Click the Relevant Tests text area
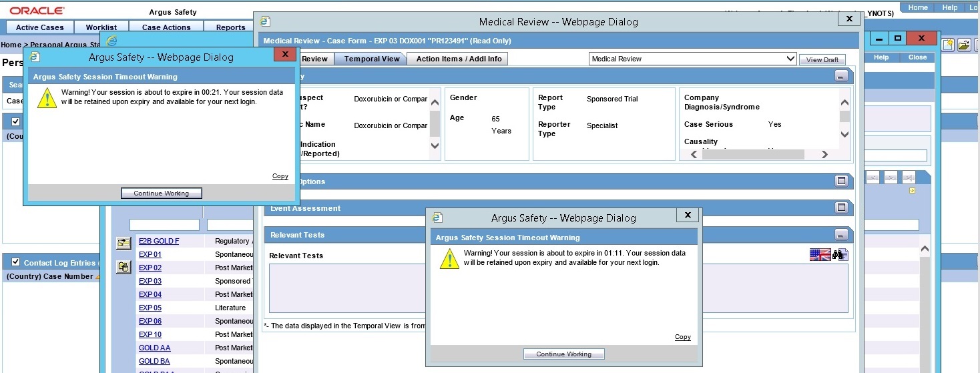 click(x=558, y=288)
